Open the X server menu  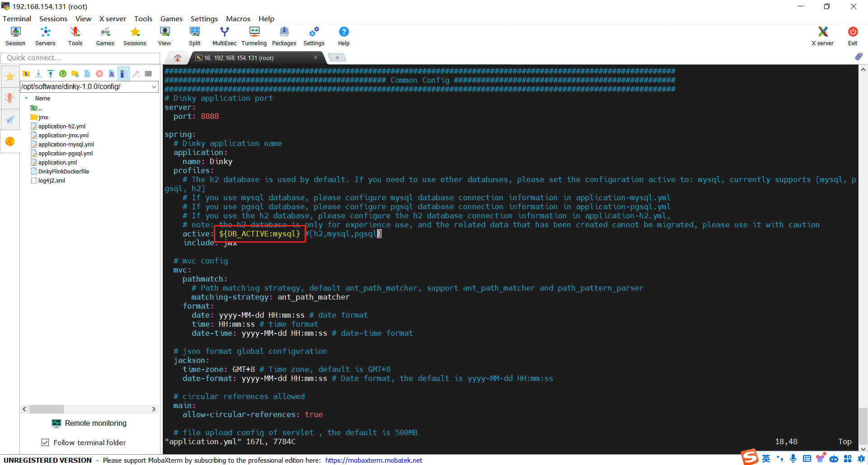coord(113,19)
